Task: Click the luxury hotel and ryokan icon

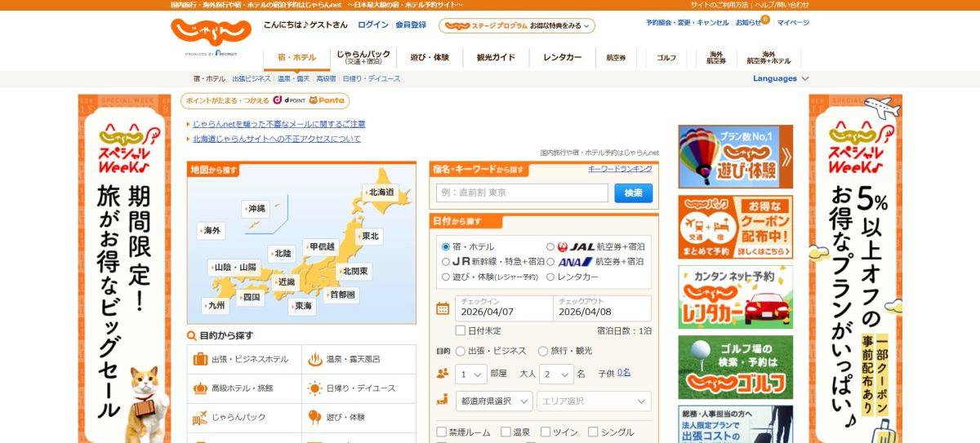Action: [x=200, y=388]
